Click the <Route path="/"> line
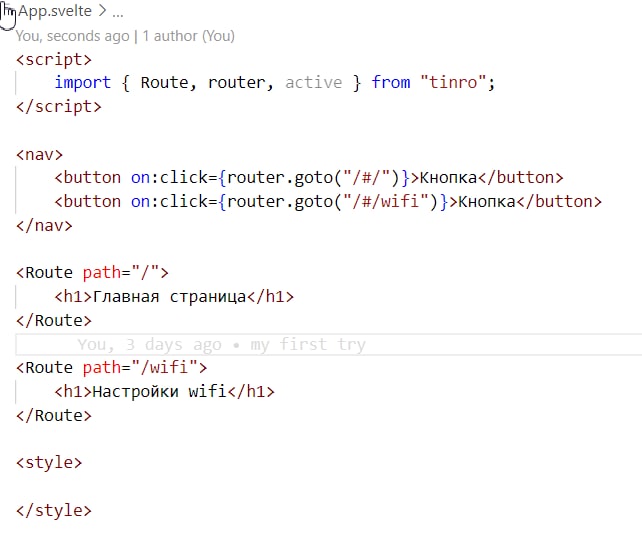This screenshot has width=642, height=546. [x=92, y=273]
